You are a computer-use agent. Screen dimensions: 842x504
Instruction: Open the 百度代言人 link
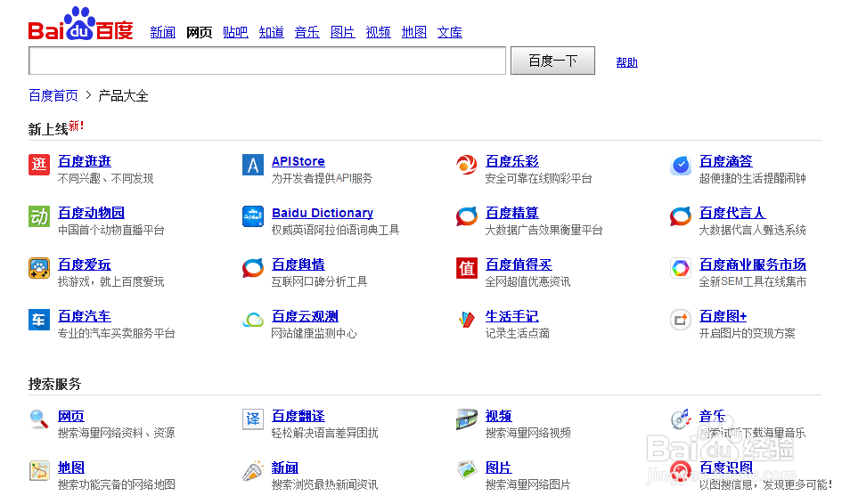click(732, 213)
